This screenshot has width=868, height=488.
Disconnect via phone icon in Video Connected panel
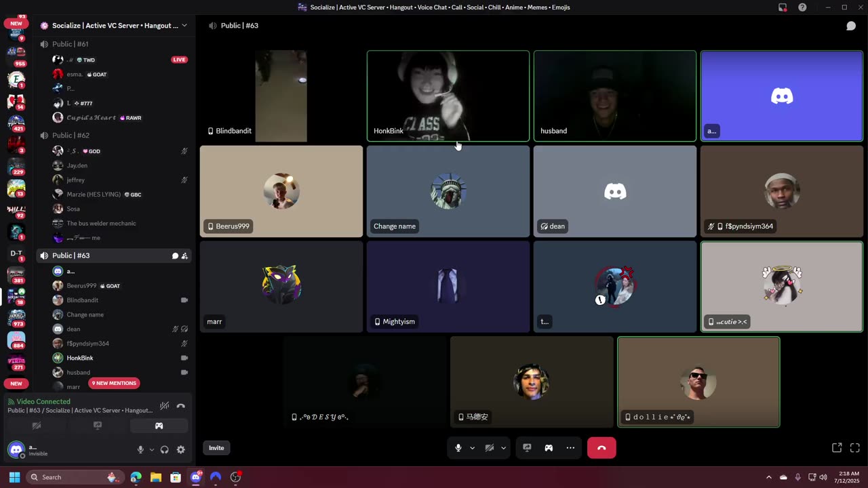[180, 406]
